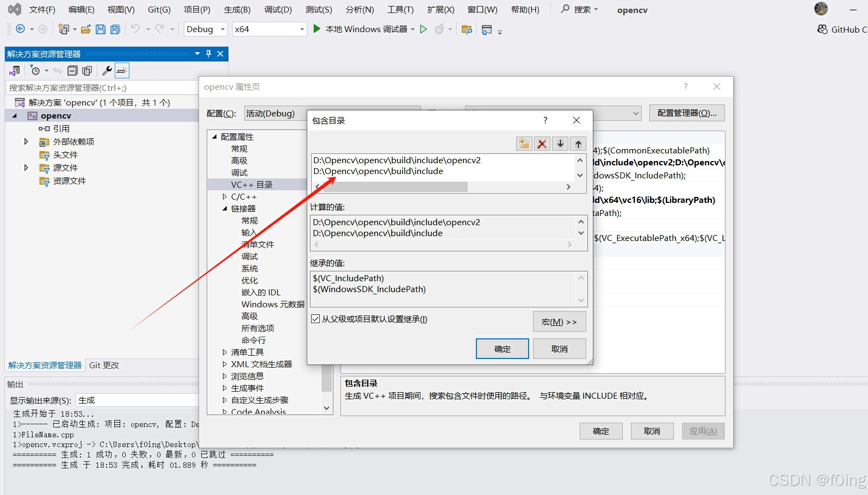Screen dimensions: 868x495
Task: Start debugging with green play icon
Action: coord(317,29)
